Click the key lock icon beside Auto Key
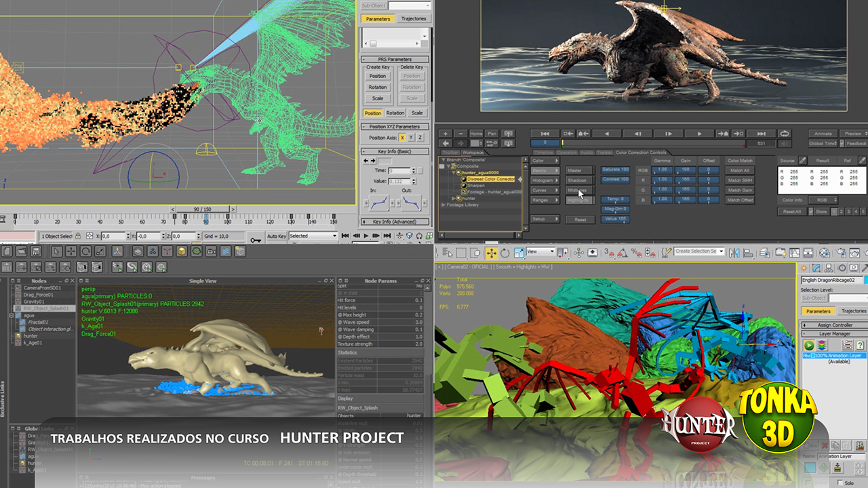The width and height of the screenshot is (868, 488). pyautogui.click(x=256, y=237)
